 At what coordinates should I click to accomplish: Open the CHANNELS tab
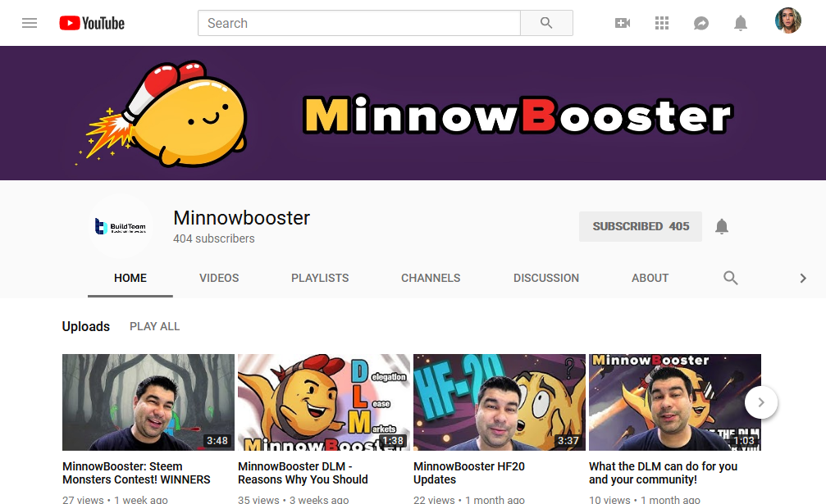pos(431,278)
